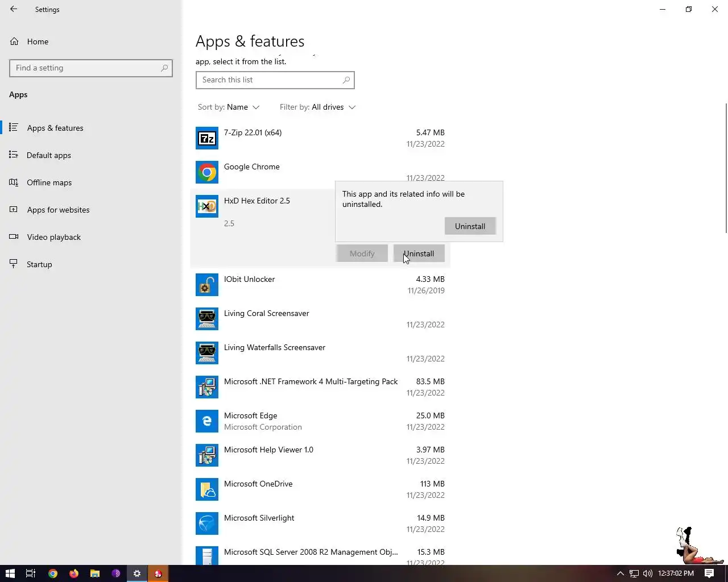Click the taskbar clock
Screen dimensions: 728x582
click(676, 573)
